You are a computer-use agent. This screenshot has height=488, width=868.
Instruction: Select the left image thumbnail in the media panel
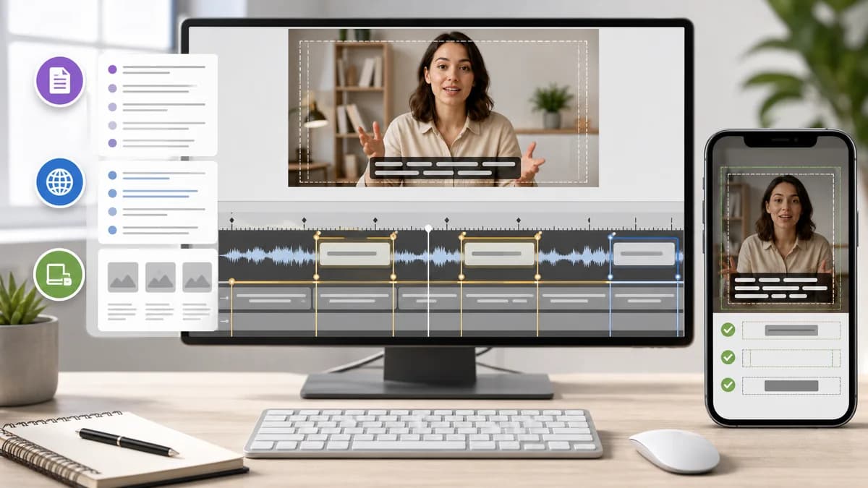(123, 277)
